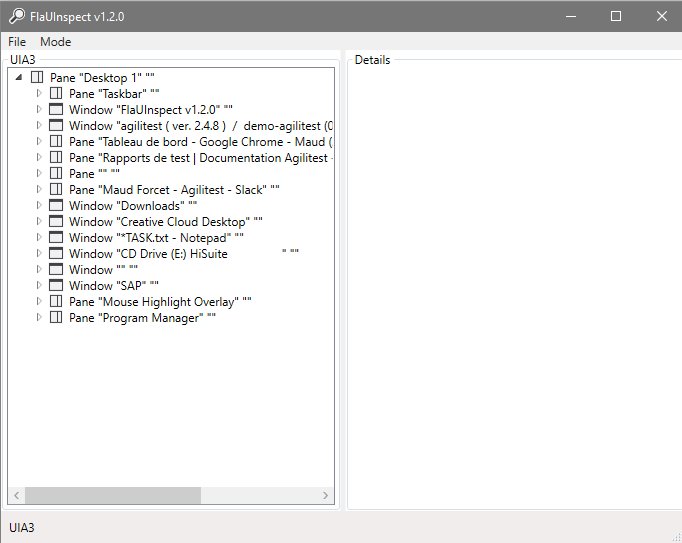Click the UIA3 text in the status bar
This screenshot has width=682, height=543.
point(22,527)
